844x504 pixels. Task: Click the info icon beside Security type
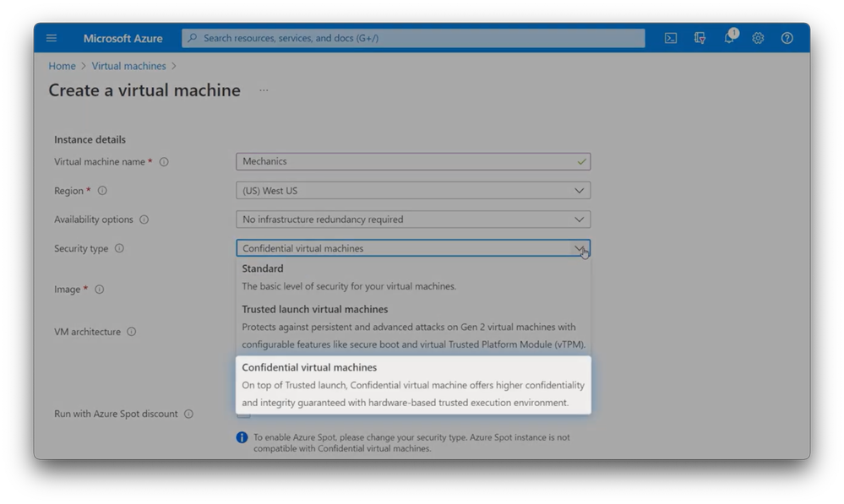pyautogui.click(x=119, y=248)
